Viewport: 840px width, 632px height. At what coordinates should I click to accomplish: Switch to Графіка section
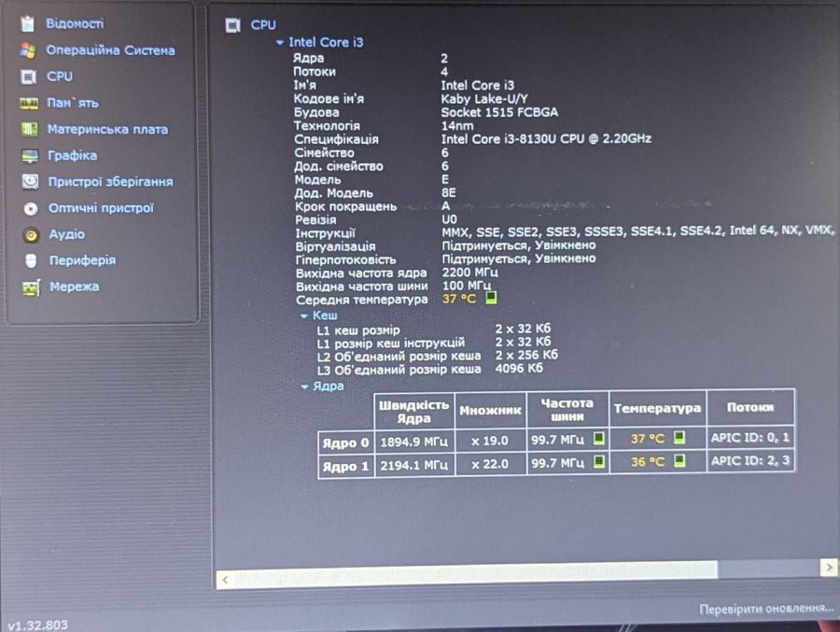pos(72,156)
